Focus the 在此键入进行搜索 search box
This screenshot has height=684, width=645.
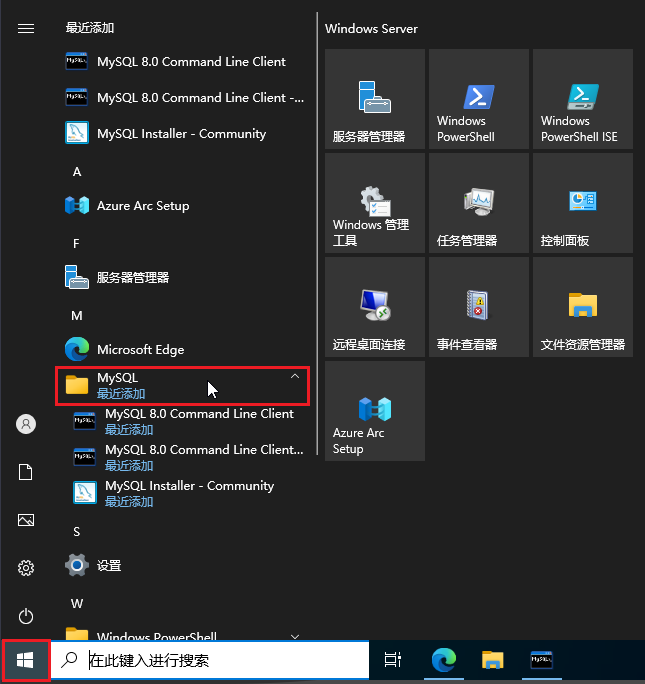coord(210,660)
